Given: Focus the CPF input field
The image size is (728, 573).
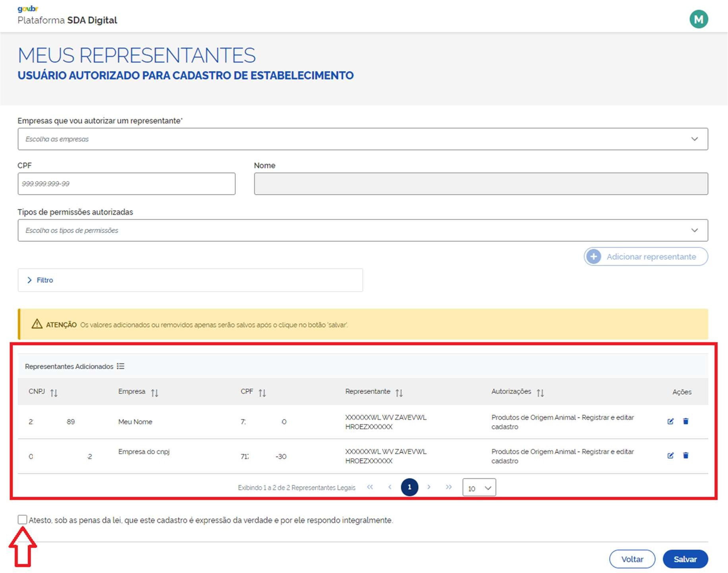Looking at the screenshot, I should pos(126,184).
